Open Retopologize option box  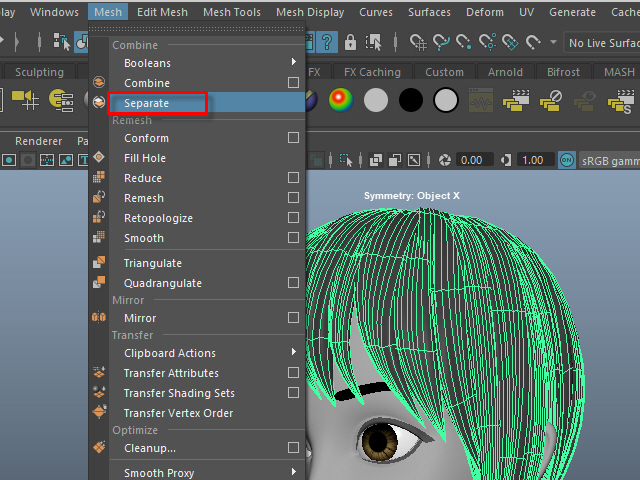(293, 218)
